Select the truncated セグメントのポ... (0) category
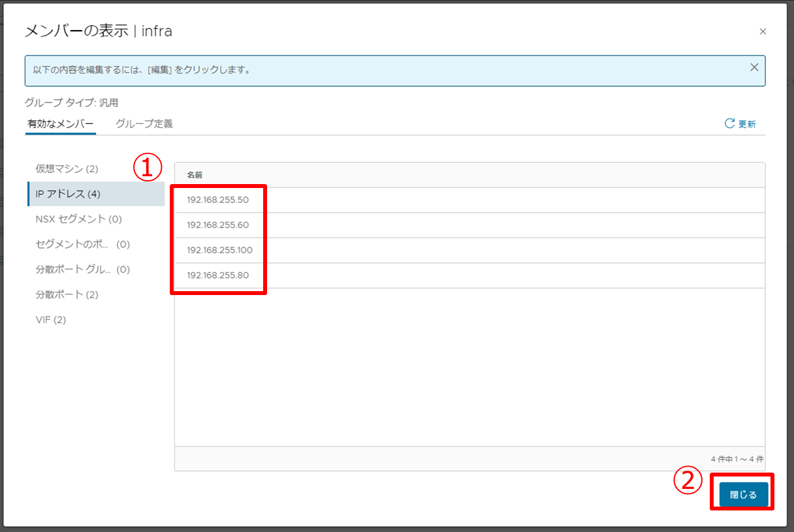Viewport: 794px width, 532px height. click(x=82, y=244)
